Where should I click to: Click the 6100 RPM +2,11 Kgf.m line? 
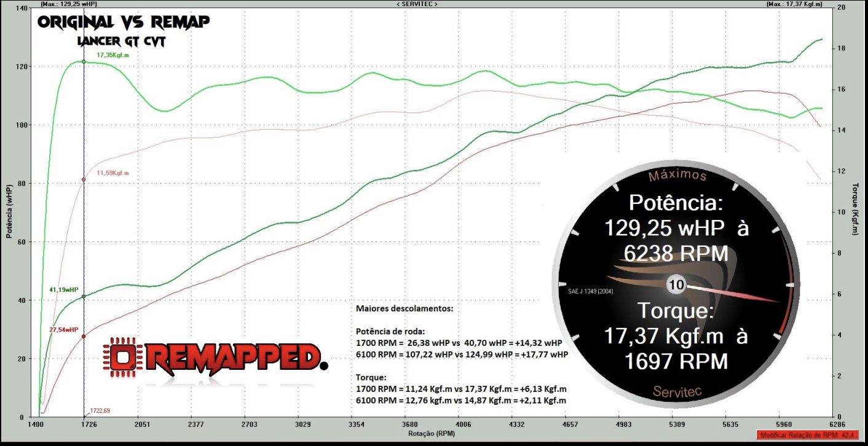[x=461, y=401]
